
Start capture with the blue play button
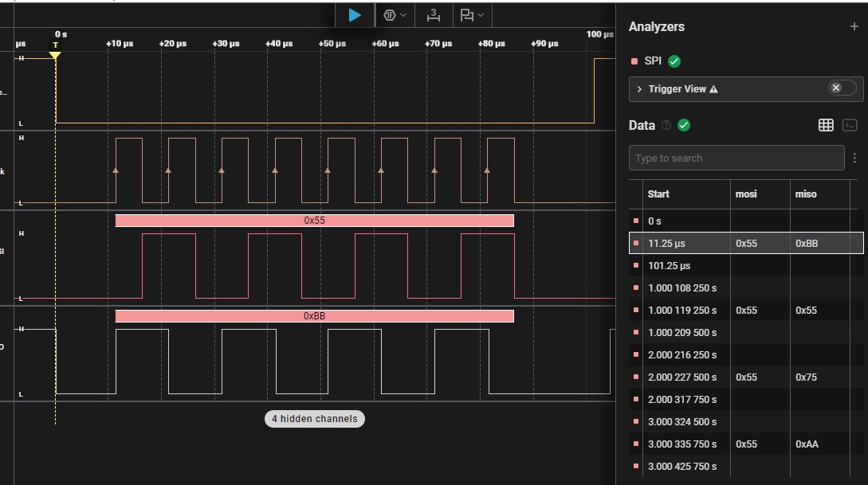point(355,15)
